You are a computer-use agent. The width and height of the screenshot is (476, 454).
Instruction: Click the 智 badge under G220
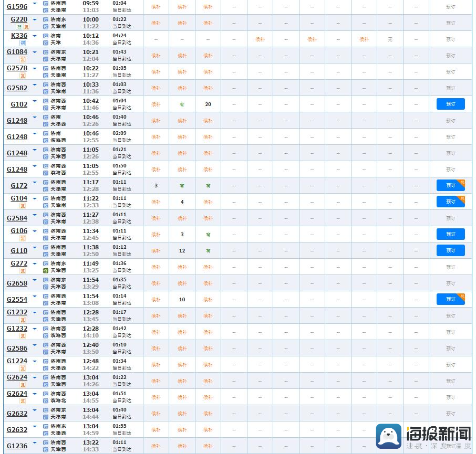[x=19, y=27]
